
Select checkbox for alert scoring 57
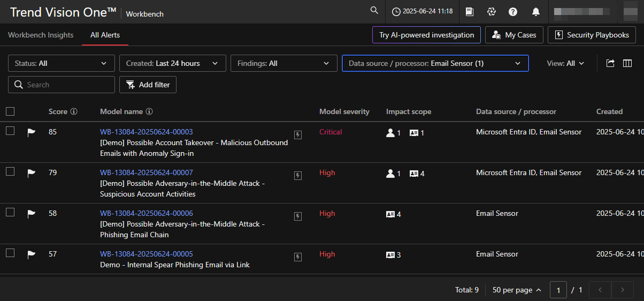click(x=10, y=253)
